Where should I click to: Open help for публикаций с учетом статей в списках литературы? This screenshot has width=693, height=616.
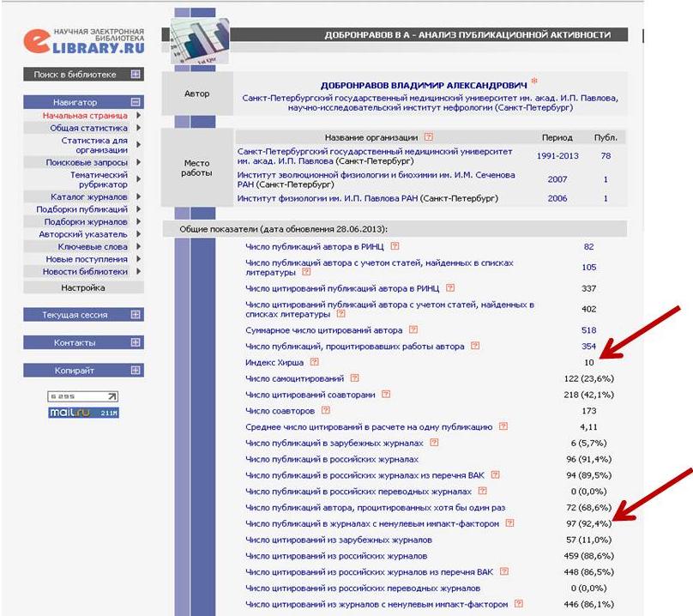(x=306, y=271)
